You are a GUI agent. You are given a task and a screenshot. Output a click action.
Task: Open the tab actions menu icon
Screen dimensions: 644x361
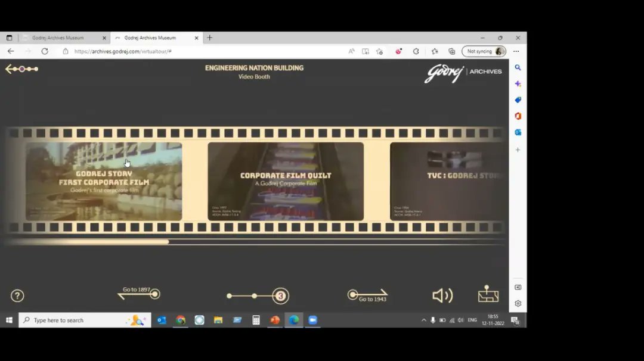point(9,38)
